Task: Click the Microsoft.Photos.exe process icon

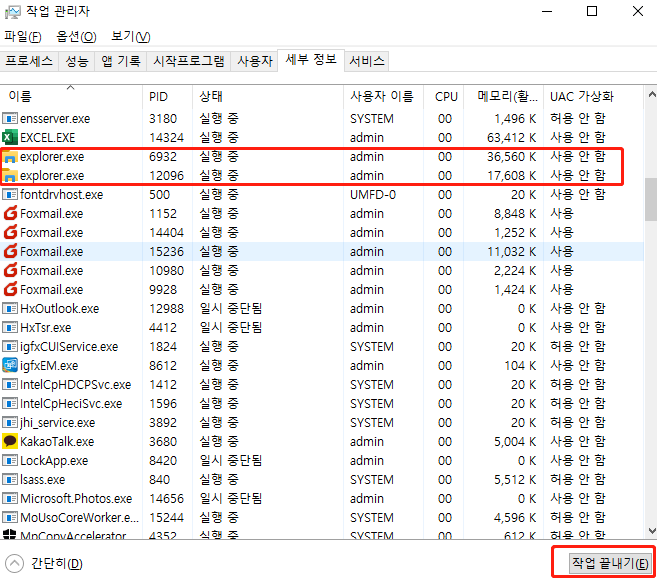Action: point(11,498)
